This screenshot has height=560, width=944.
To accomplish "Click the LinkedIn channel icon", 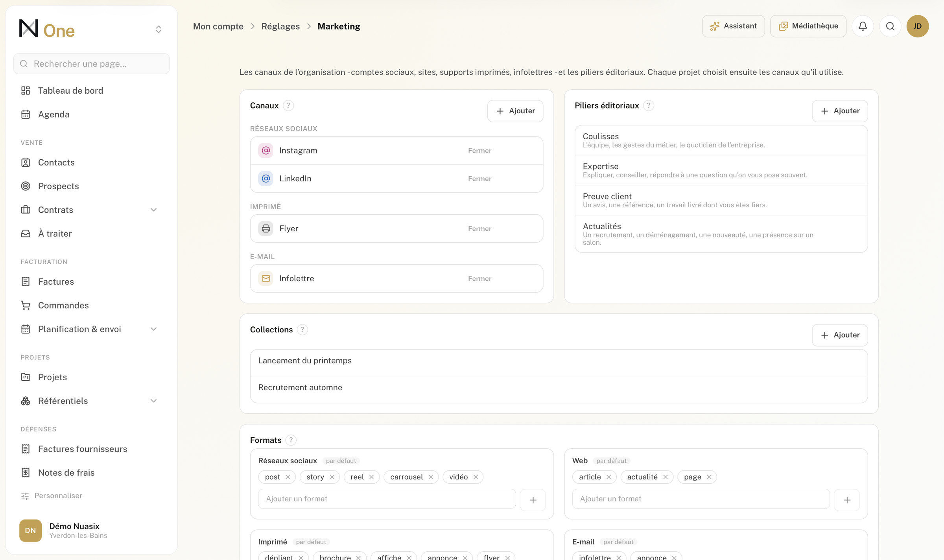I will pyautogui.click(x=266, y=179).
